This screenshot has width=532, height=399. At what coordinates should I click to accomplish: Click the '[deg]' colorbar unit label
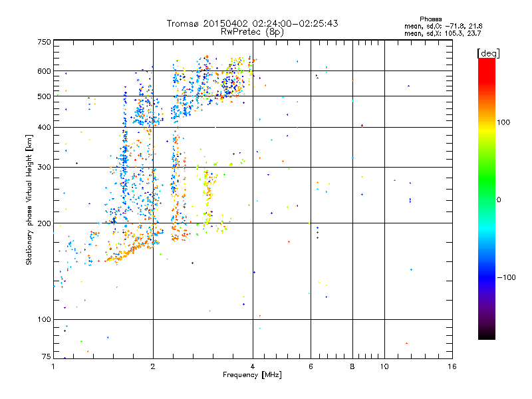pos(488,53)
